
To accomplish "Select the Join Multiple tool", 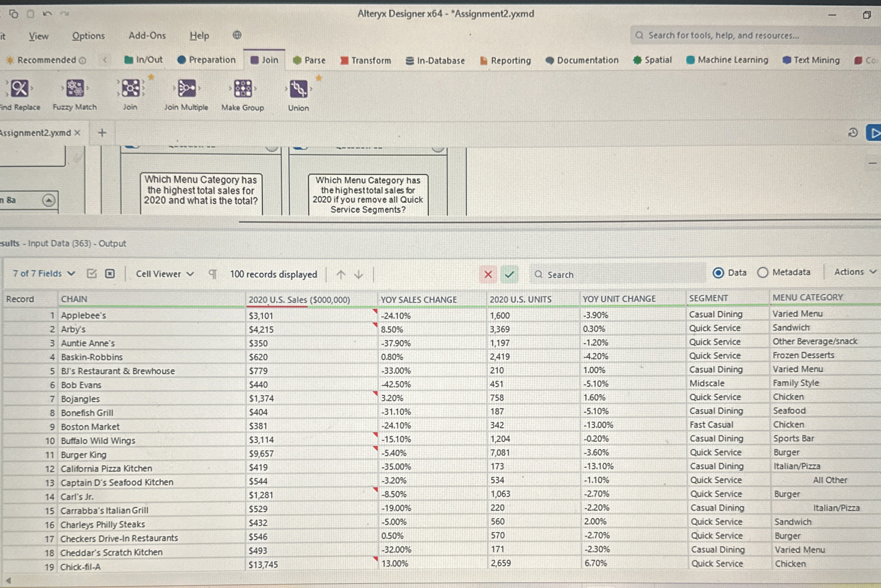I will pos(186,89).
